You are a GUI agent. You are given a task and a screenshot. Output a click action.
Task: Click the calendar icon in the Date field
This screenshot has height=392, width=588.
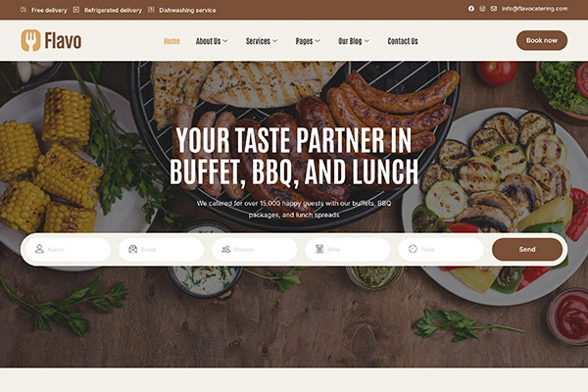319,249
